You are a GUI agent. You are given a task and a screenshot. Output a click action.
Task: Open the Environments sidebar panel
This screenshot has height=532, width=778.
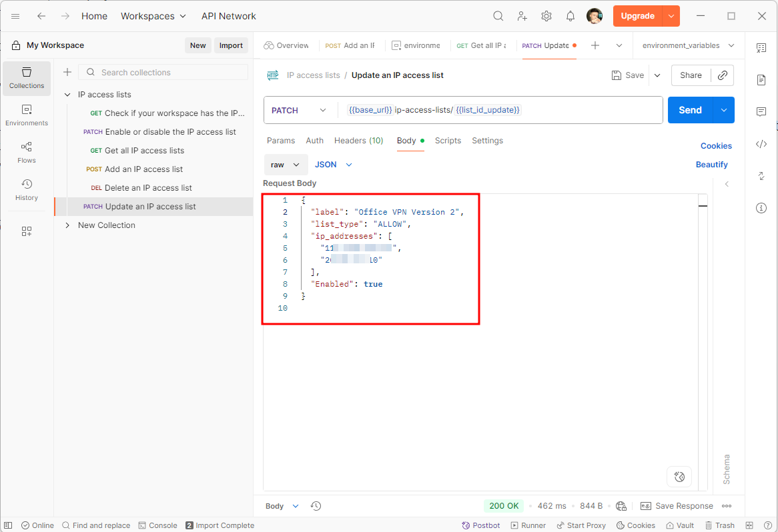coord(27,115)
